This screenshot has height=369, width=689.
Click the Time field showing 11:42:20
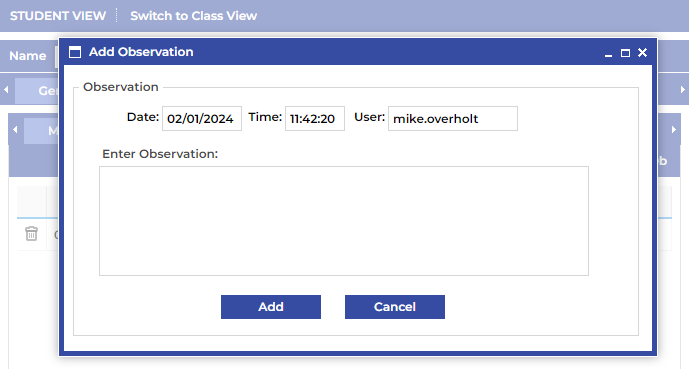pyautogui.click(x=315, y=119)
